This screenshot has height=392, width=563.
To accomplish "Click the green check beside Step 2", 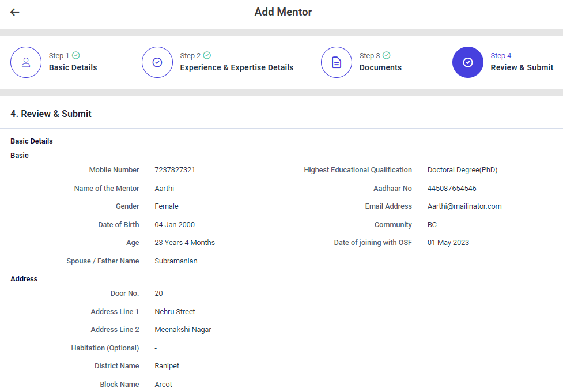I will [x=207, y=55].
